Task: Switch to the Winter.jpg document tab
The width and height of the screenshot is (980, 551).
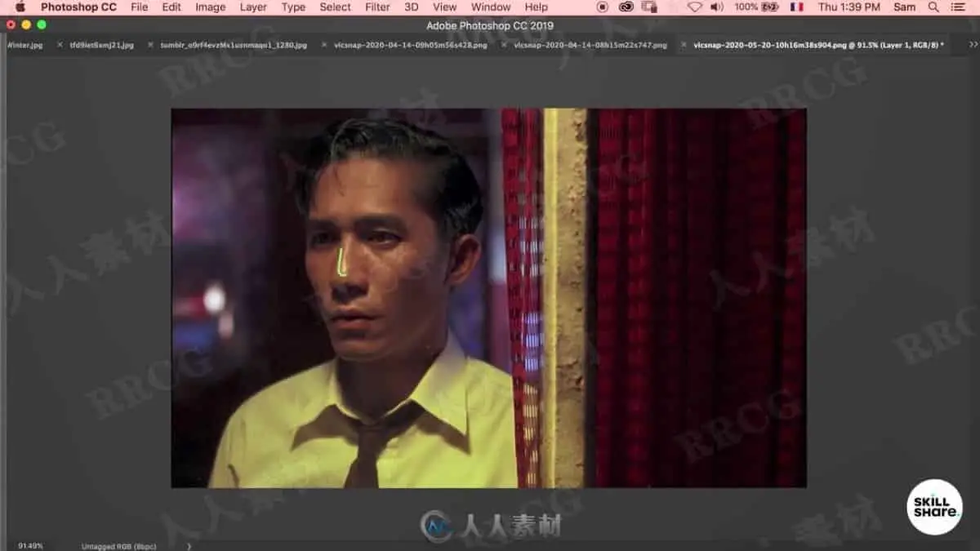Action: click(x=24, y=45)
